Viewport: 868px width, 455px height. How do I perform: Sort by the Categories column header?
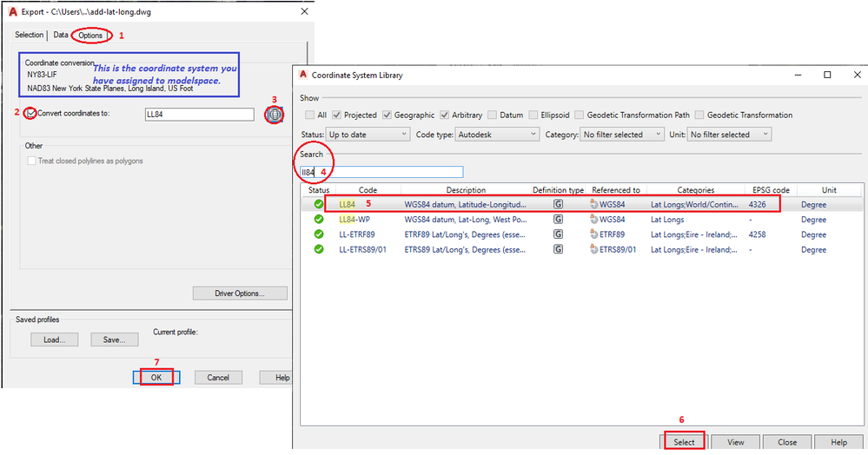(x=696, y=190)
